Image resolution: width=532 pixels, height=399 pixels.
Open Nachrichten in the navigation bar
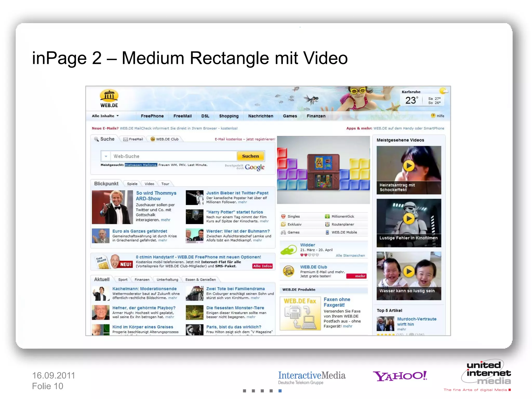click(261, 116)
